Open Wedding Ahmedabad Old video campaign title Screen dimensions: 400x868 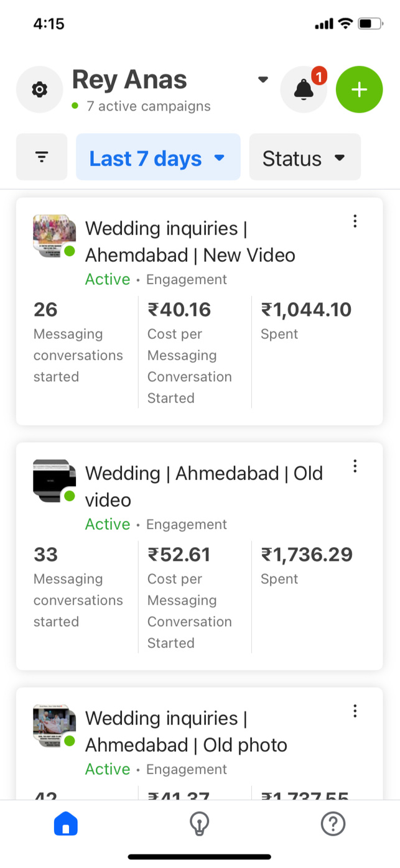(x=204, y=486)
